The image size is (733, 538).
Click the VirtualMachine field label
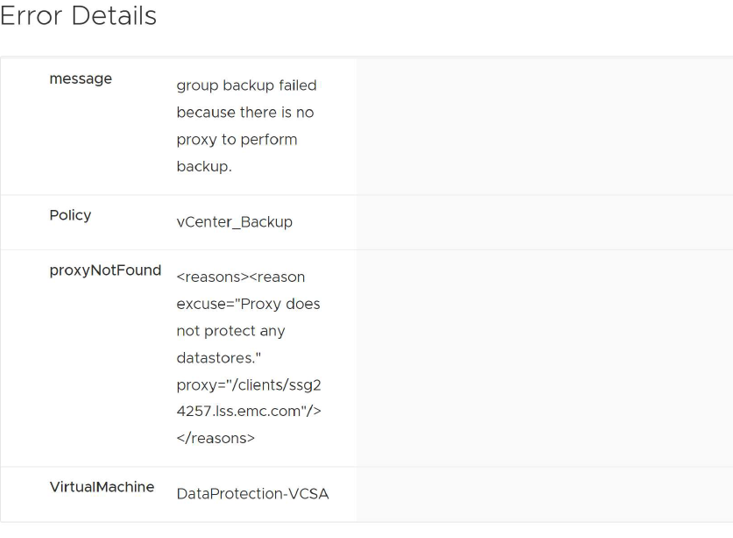click(x=102, y=487)
